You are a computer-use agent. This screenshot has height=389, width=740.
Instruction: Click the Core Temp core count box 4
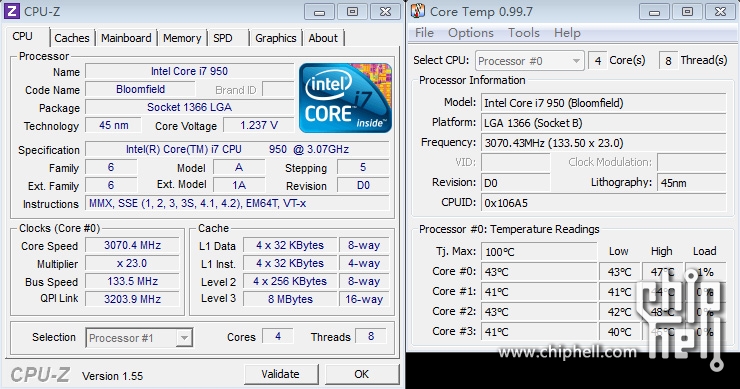[x=598, y=61]
